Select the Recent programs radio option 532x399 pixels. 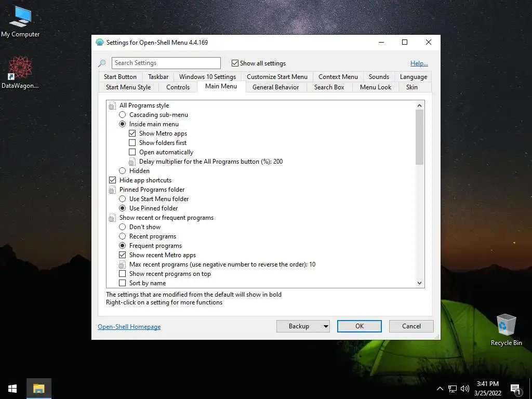click(123, 236)
